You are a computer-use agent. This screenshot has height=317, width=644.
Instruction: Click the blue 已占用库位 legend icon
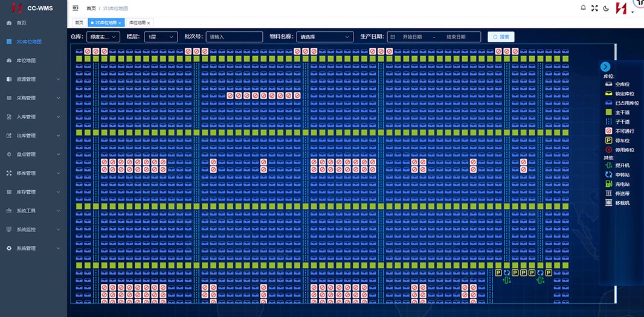609,103
